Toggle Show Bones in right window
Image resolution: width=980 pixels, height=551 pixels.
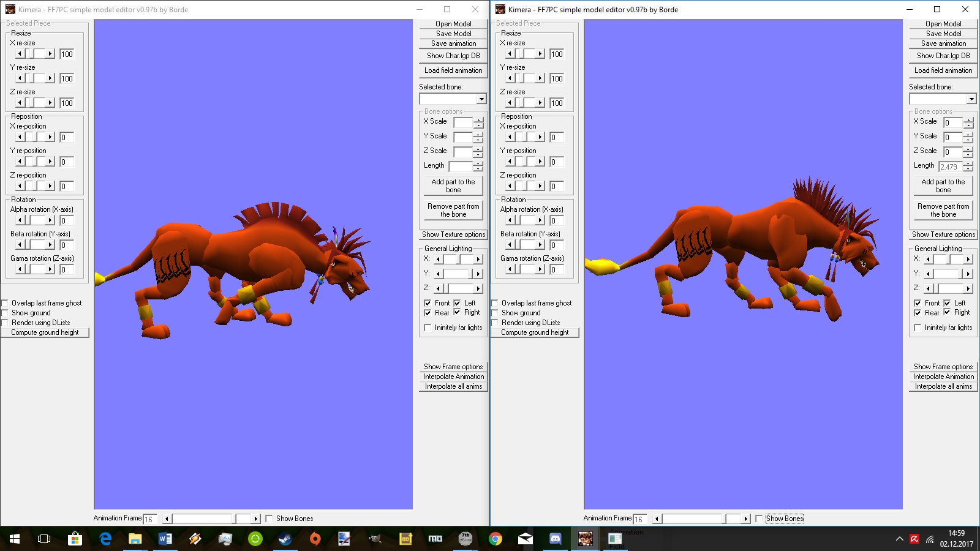click(x=759, y=519)
